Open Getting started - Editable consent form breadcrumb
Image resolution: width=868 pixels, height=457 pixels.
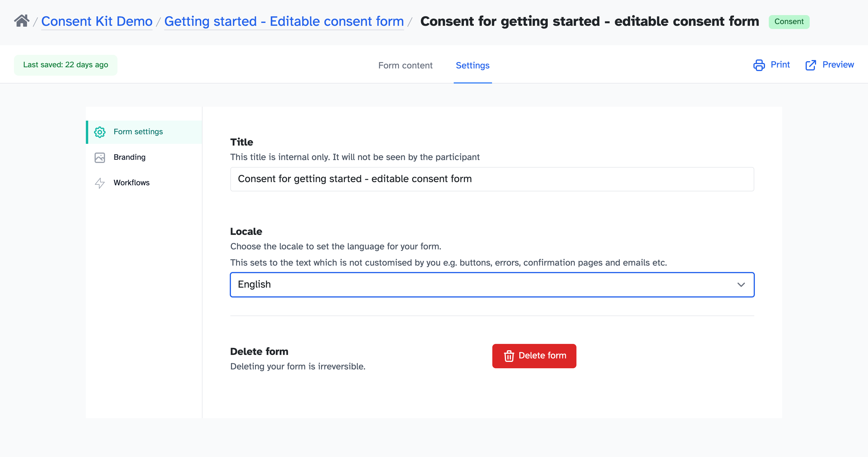[284, 21]
